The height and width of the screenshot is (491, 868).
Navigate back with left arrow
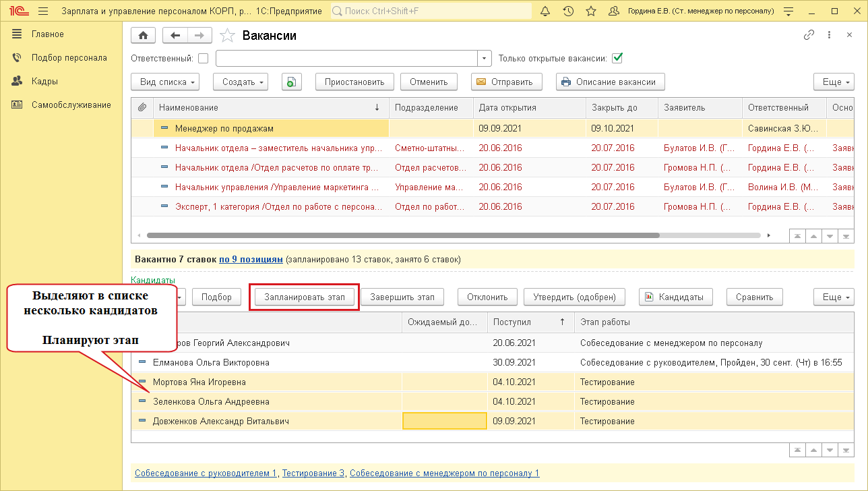coord(176,36)
